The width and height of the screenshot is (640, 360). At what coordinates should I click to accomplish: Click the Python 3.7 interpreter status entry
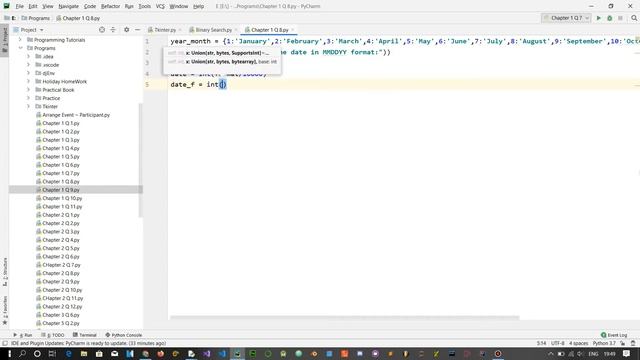tap(604, 343)
